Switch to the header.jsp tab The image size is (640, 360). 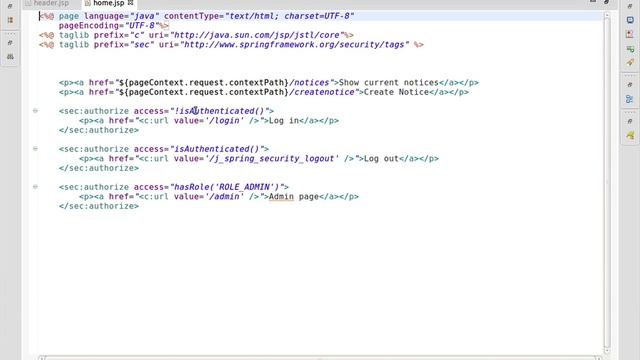coord(47,3)
